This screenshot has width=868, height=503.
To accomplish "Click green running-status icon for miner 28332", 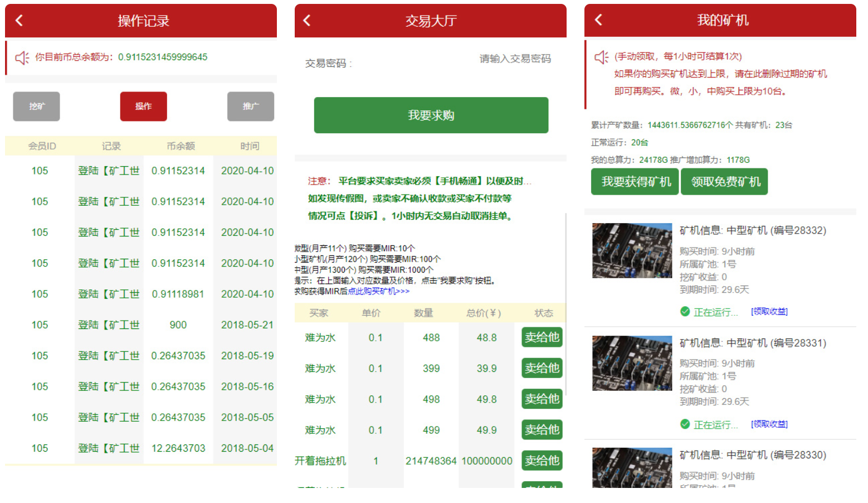I will point(685,312).
